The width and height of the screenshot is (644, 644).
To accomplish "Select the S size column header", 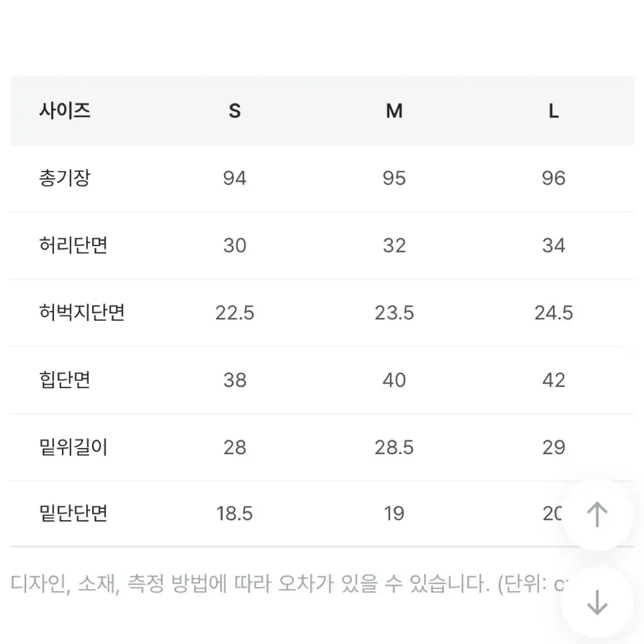I will pyautogui.click(x=235, y=111).
